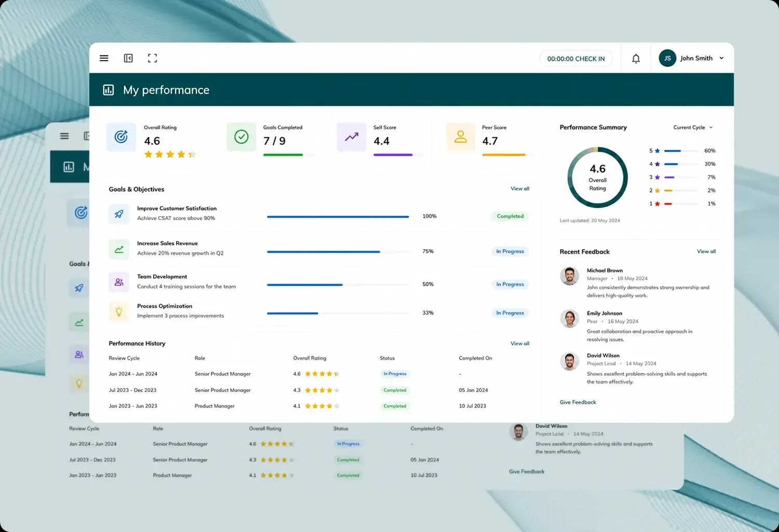
Task: Open hamburger menu in the background window
Action: coord(64,136)
